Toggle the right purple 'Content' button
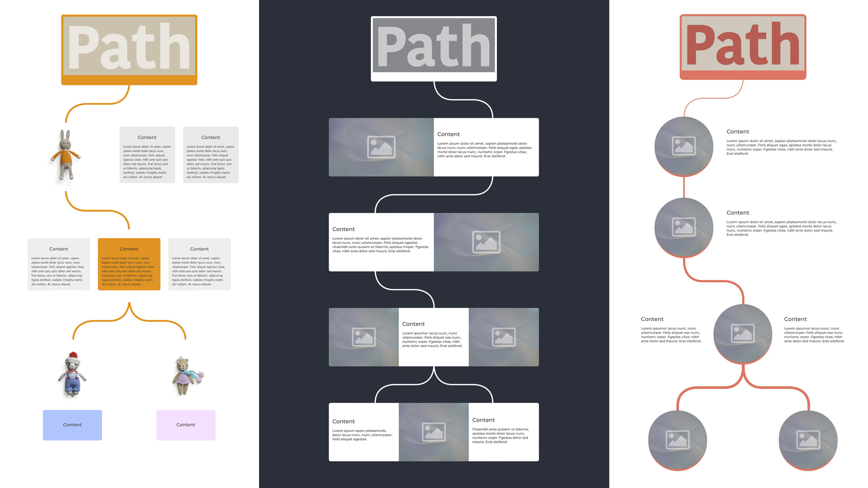This screenshot has width=868, height=488. 185,424
